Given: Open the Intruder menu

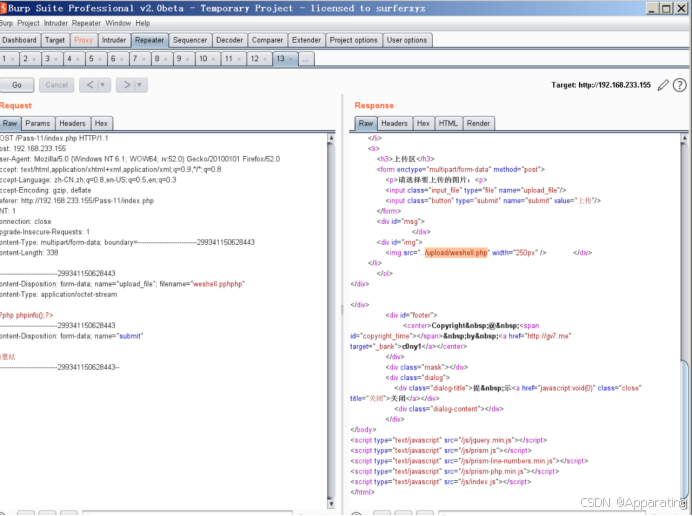Looking at the screenshot, I should pos(56,23).
